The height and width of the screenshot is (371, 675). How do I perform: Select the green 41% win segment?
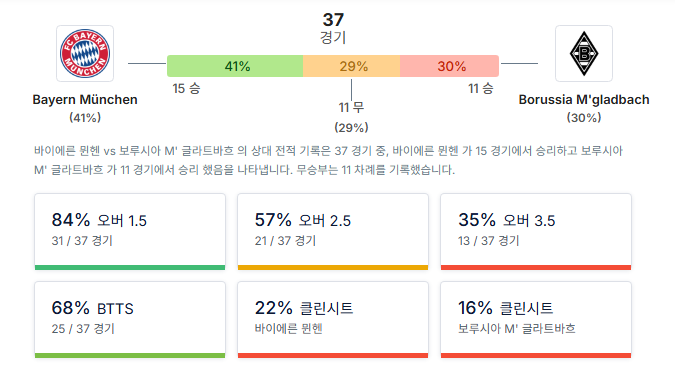235,66
